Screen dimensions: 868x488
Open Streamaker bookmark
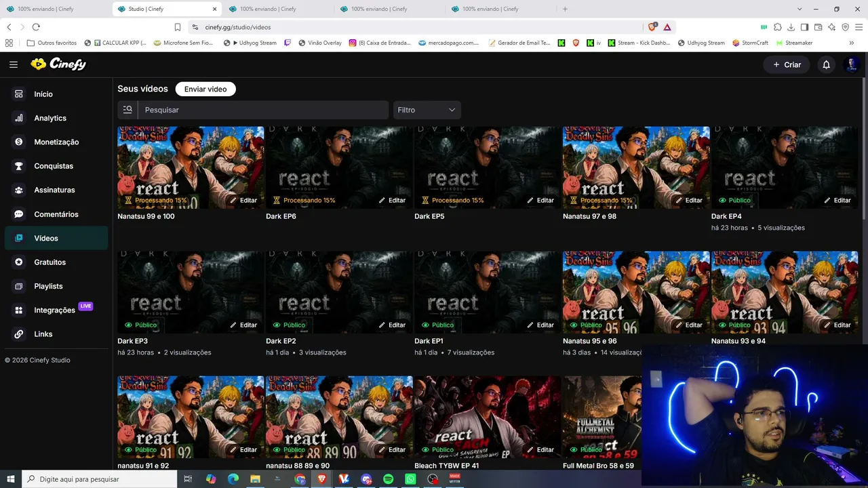794,43
